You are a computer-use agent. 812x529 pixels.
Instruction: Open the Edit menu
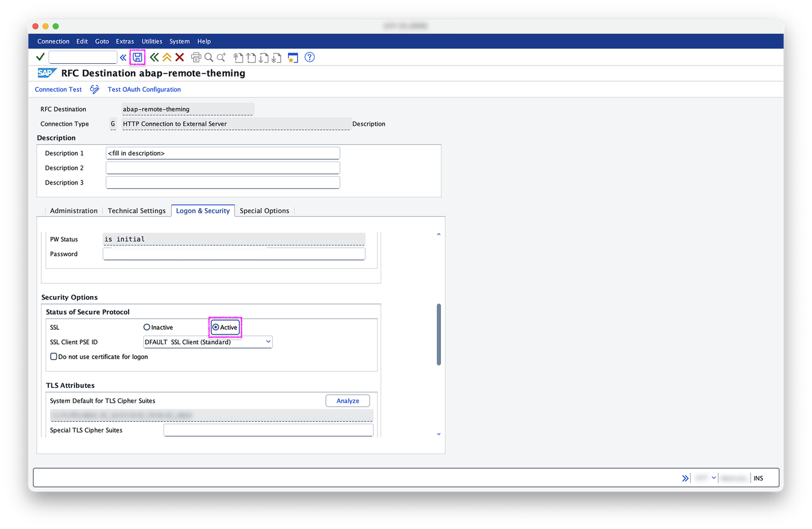(x=82, y=41)
